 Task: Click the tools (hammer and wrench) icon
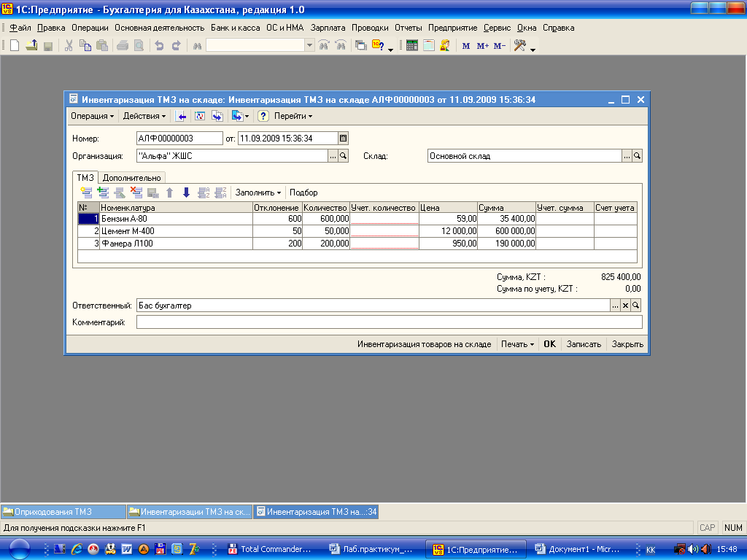(519, 46)
